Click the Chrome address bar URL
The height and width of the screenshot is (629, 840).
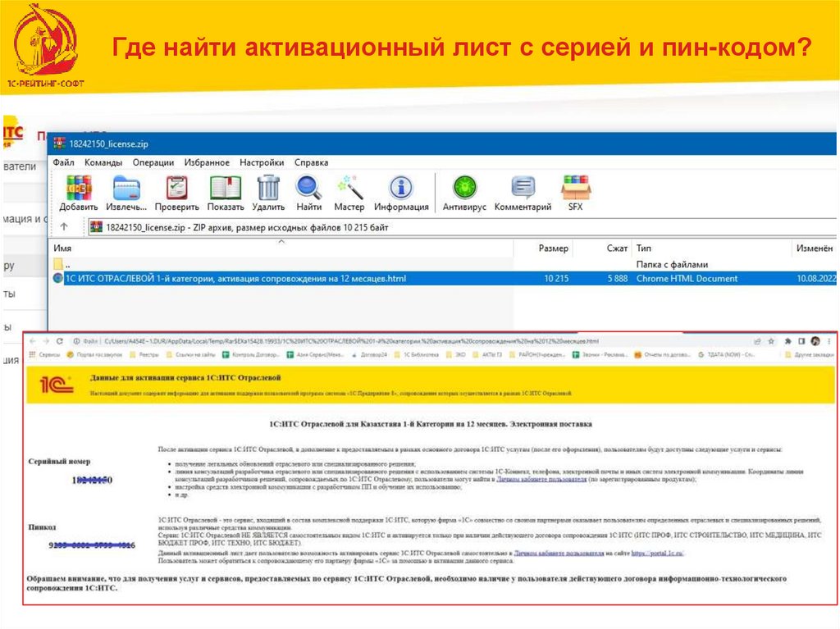click(351, 341)
